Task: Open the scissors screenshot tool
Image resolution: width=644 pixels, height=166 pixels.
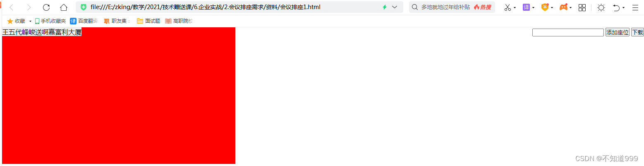Action: 508,7
